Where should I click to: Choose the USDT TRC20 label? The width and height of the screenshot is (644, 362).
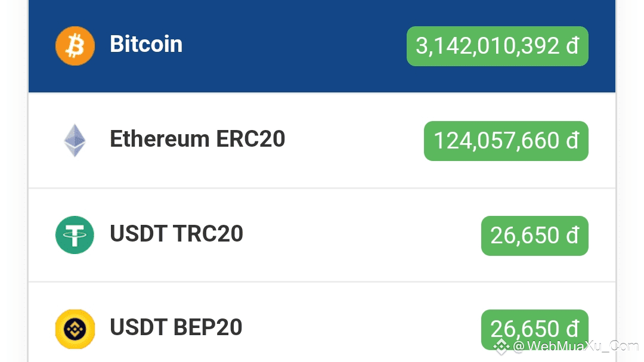tap(176, 233)
